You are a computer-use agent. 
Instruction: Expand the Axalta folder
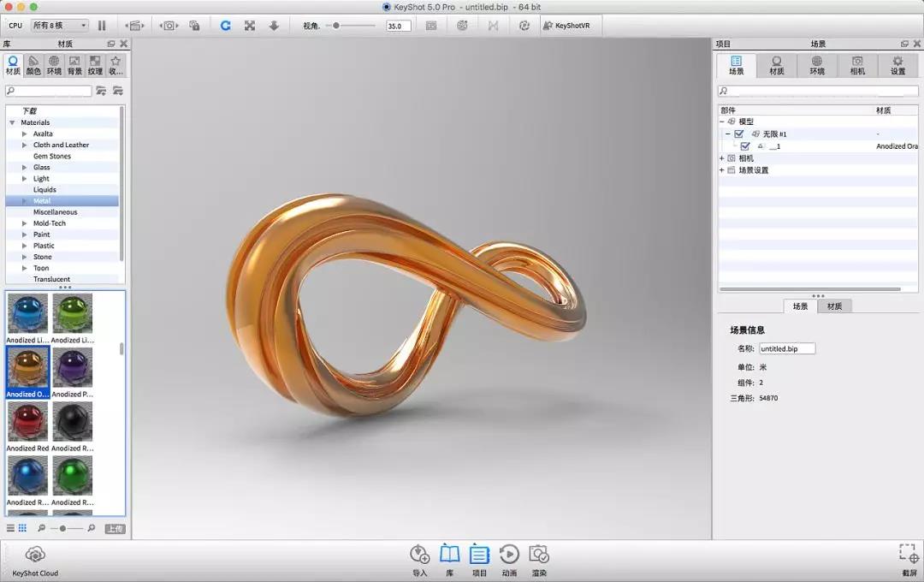[x=24, y=134]
